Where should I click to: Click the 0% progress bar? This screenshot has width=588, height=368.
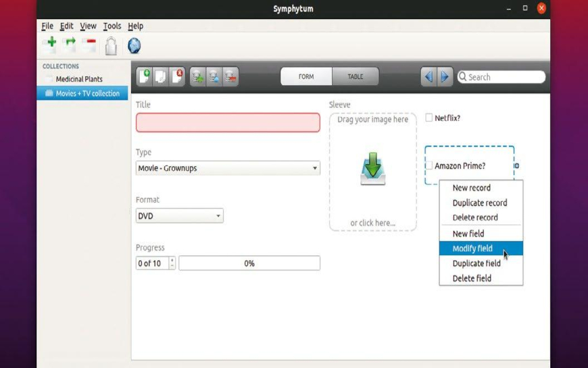pos(249,263)
